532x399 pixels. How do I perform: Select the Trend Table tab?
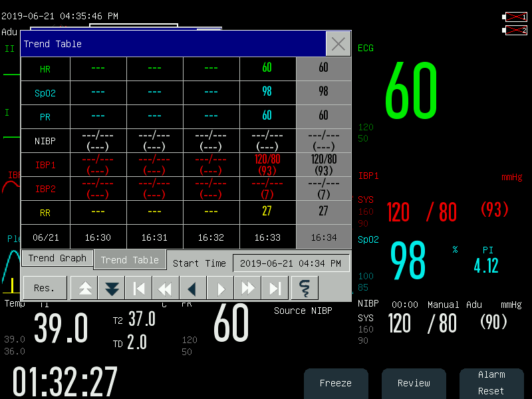pyautogui.click(x=130, y=259)
